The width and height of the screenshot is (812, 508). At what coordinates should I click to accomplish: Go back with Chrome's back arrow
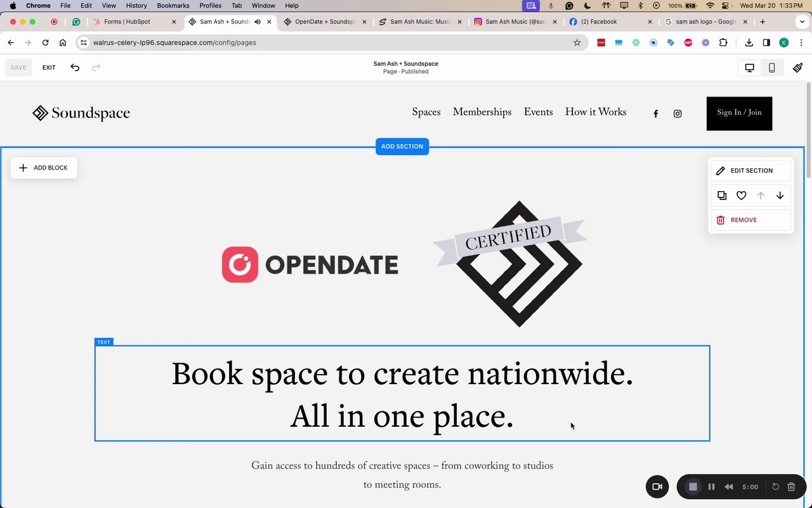tap(11, 43)
